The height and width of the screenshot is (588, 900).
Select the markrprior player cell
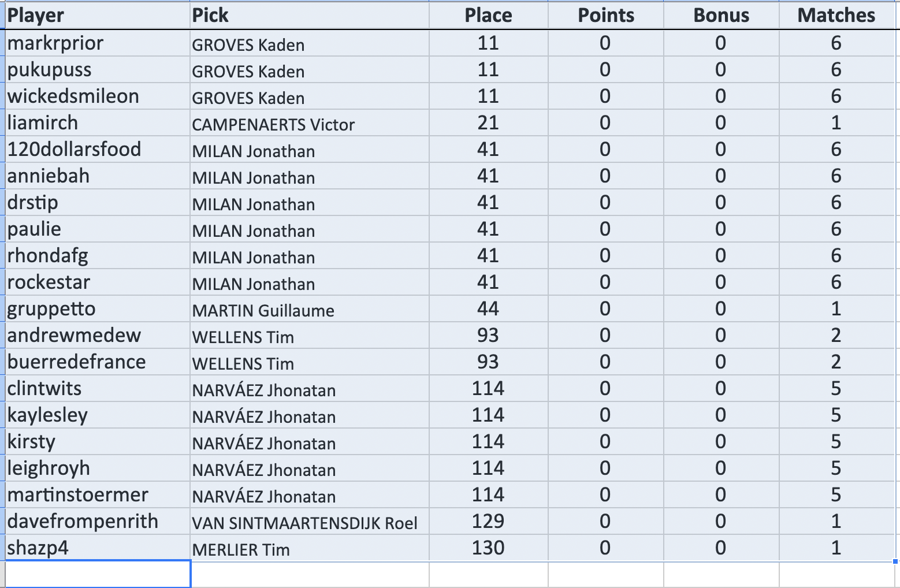tap(98, 43)
